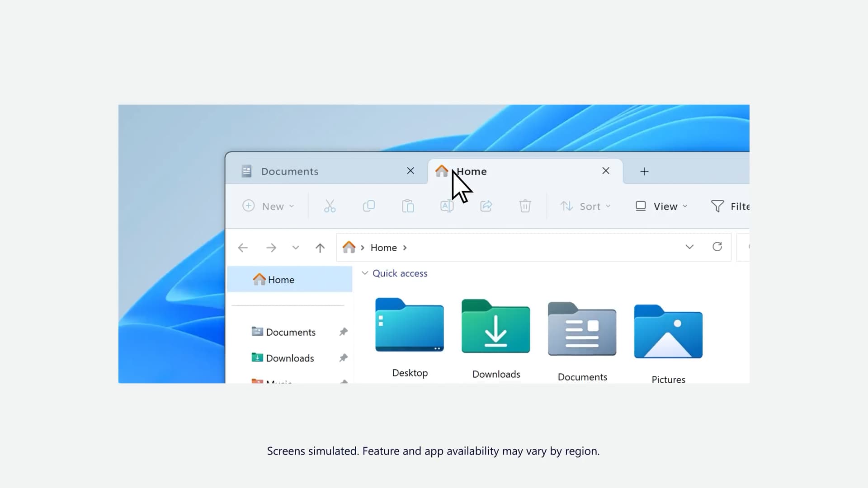The width and height of the screenshot is (868, 488).
Task: Expand the chevron after Home breadcrumb
Action: coord(405,248)
